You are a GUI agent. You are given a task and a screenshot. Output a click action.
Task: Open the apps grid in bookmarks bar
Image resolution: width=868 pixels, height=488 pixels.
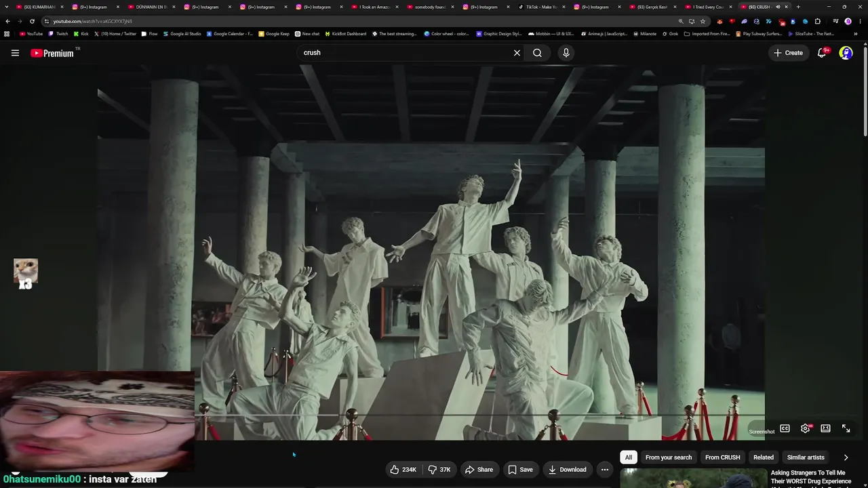coord(7,34)
